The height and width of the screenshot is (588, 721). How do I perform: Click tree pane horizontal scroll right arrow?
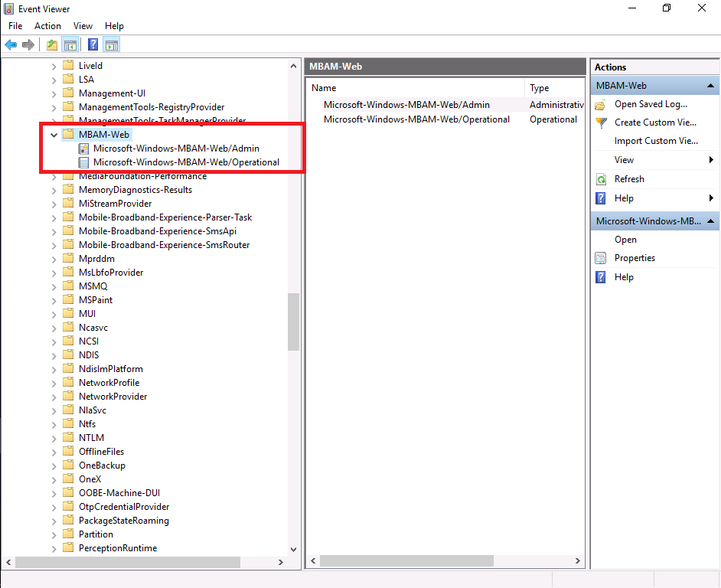point(280,562)
